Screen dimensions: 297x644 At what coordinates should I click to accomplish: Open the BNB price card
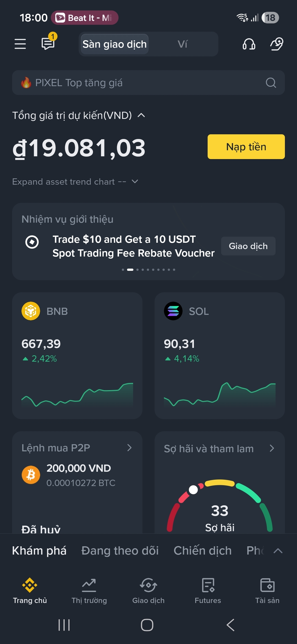77,356
